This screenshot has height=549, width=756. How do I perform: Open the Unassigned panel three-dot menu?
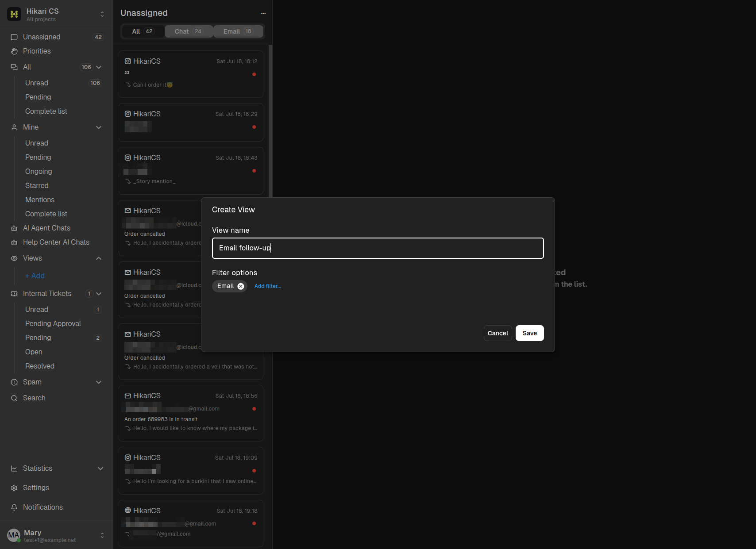(263, 13)
